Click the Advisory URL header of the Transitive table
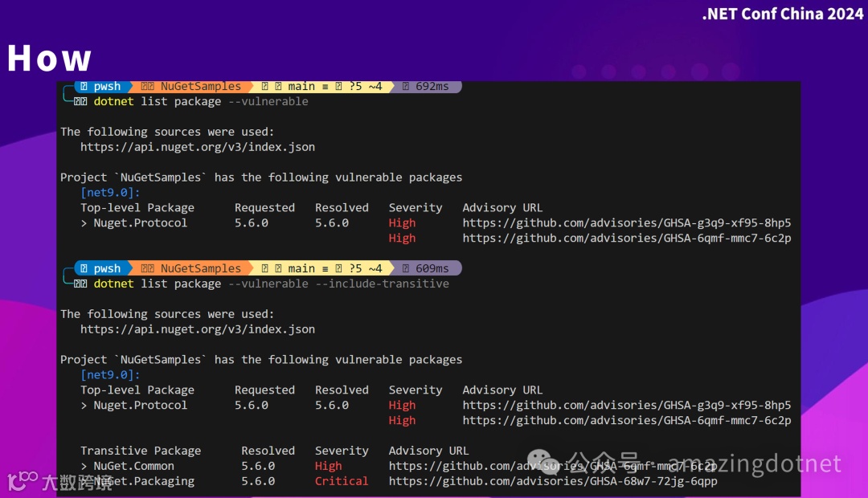Screen dimensions: 868x498 coord(428,451)
